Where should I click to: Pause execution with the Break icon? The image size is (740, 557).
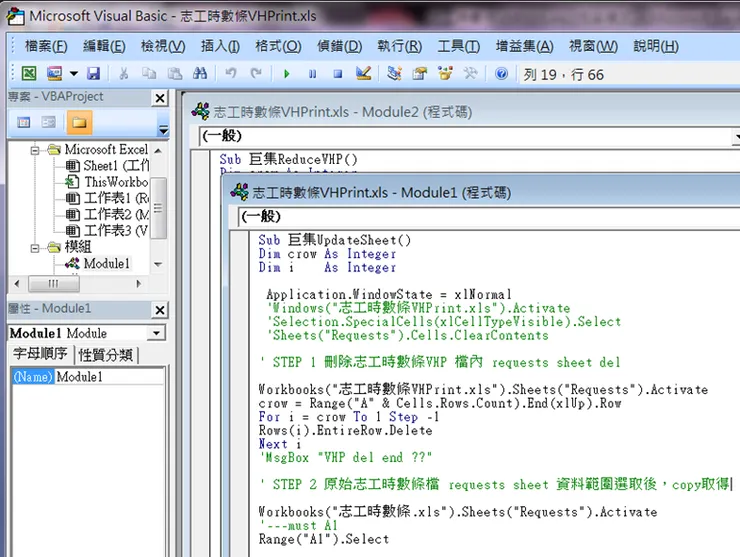click(x=312, y=74)
